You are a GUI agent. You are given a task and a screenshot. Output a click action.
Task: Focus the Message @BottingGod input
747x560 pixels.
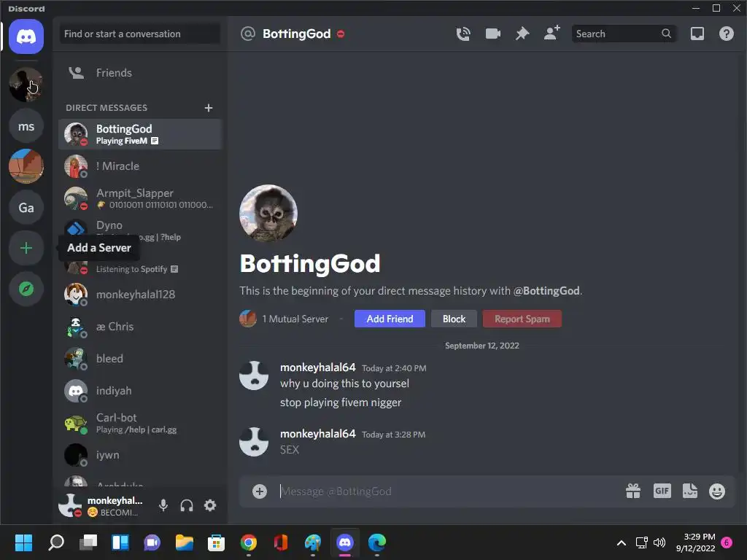click(x=448, y=491)
